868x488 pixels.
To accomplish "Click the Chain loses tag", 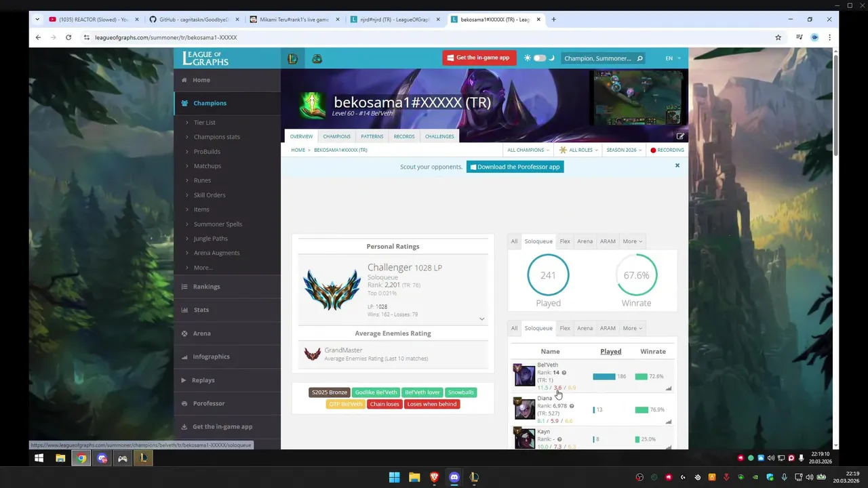I will coord(384,404).
